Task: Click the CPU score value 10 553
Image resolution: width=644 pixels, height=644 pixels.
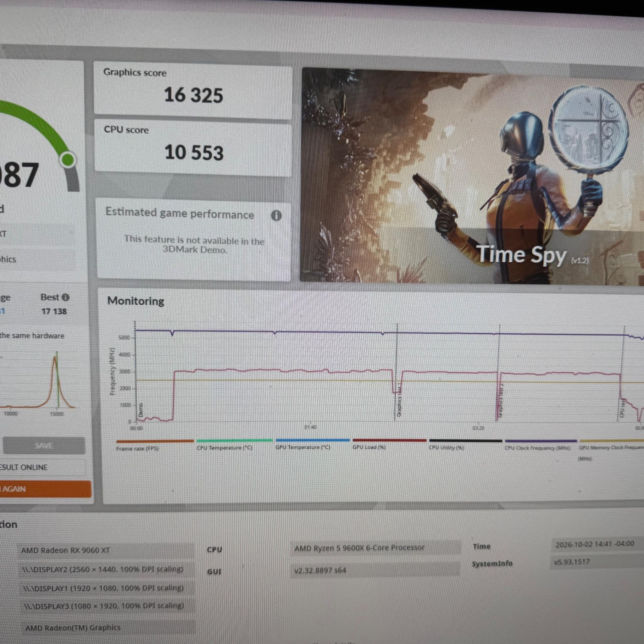Action: 194,153
